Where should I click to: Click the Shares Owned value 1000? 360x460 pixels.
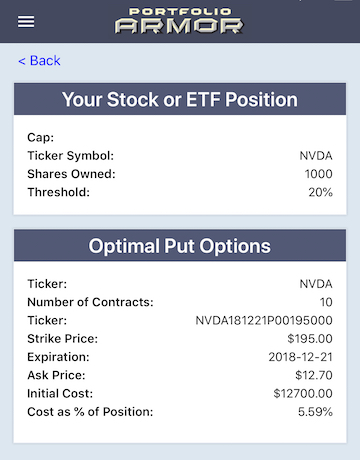(x=319, y=174)
